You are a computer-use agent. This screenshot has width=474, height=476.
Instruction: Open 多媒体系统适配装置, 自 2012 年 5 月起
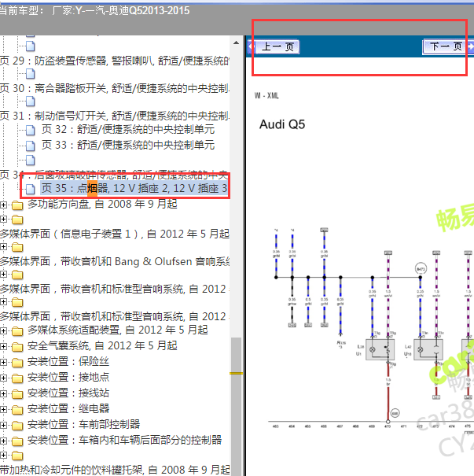[x=118, y=330]
